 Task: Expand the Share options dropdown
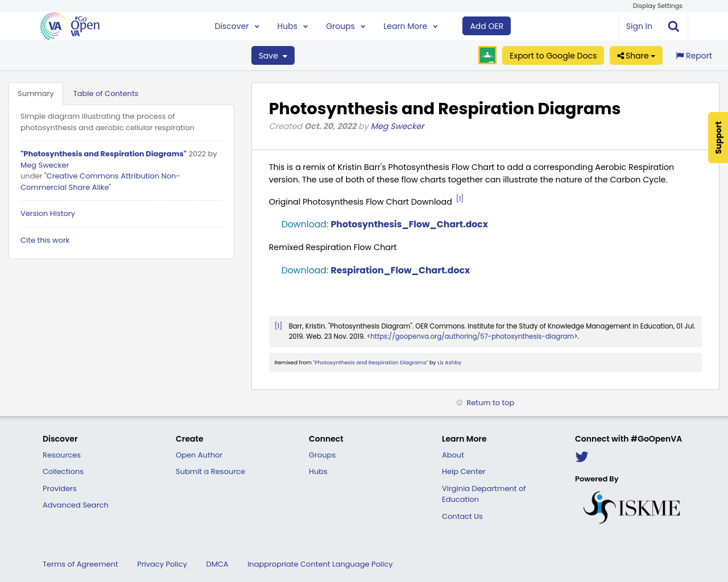click(635, 55)
